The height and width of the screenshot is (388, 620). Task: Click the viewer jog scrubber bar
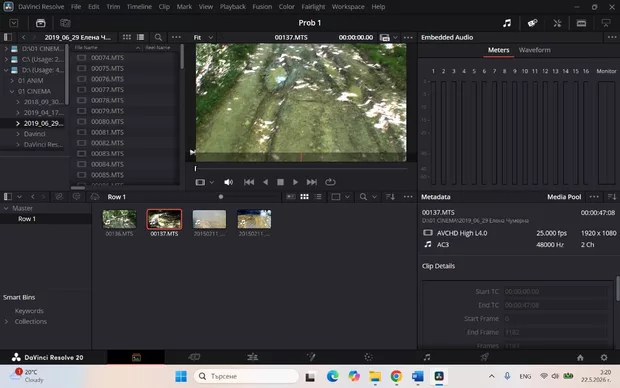coord(301,169)
